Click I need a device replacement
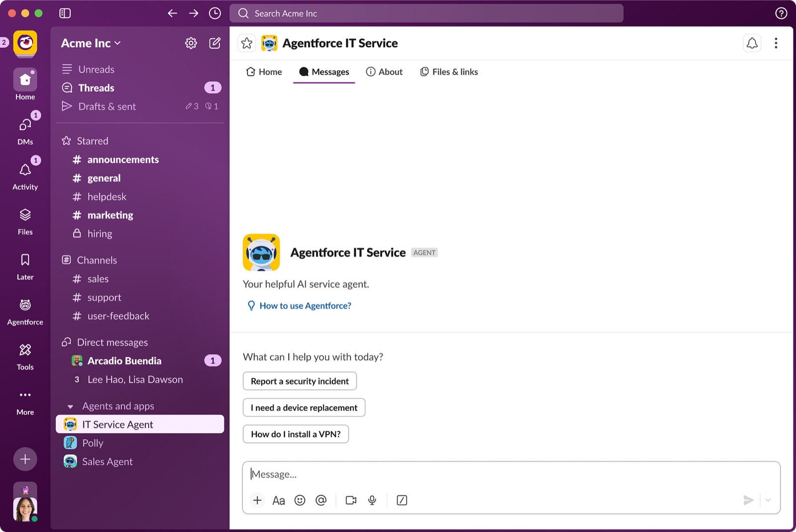Image resolution: width=796 pixels, height=532 pixels. tap(304, 408)
